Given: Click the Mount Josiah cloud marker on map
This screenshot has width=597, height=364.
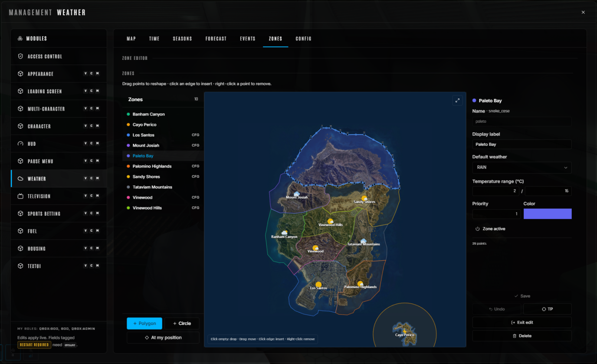Looking at the screenshot, I should click(297, 193).
